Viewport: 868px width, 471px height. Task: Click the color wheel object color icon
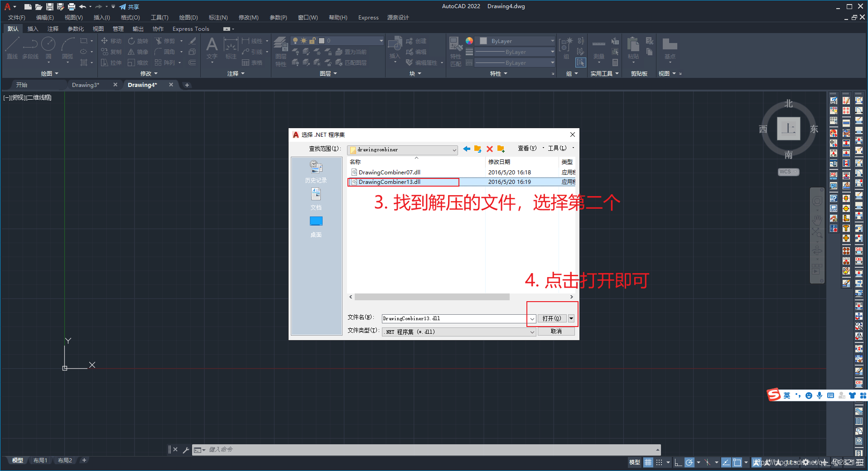point(469,41)
